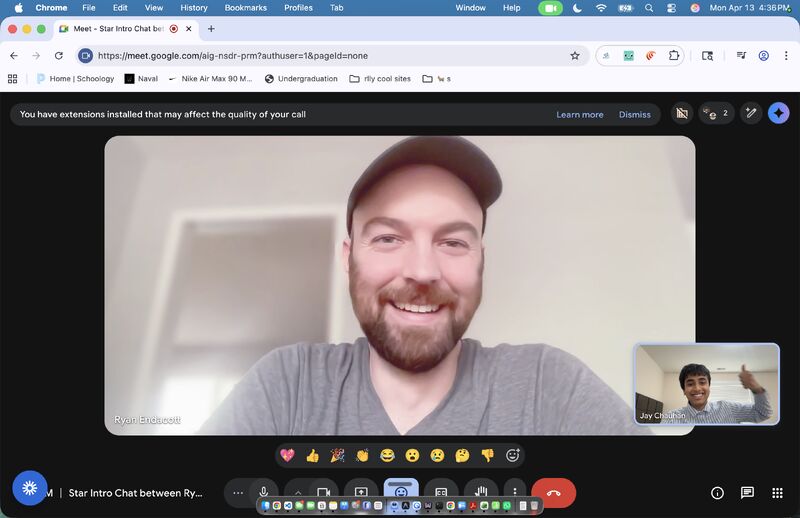Open meeting details info panel
800x518 pixels.
pyautogui.click(x=717, y=492)
